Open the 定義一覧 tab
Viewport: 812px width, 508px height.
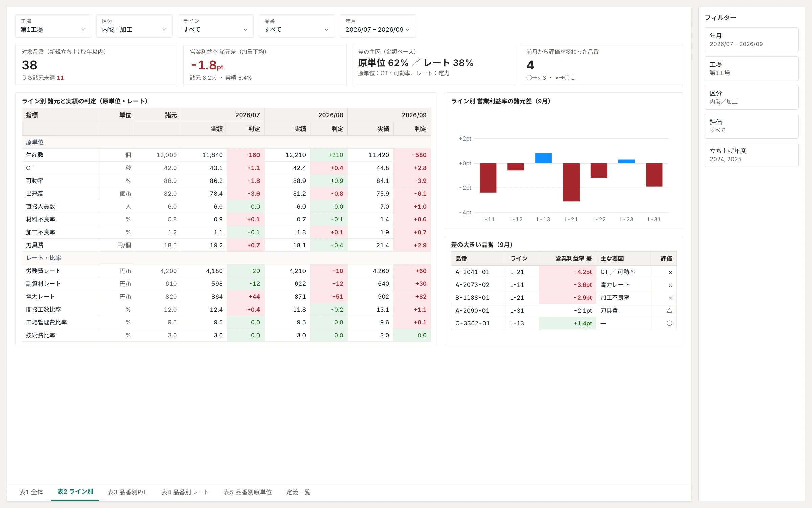click(x=298, y=492)
